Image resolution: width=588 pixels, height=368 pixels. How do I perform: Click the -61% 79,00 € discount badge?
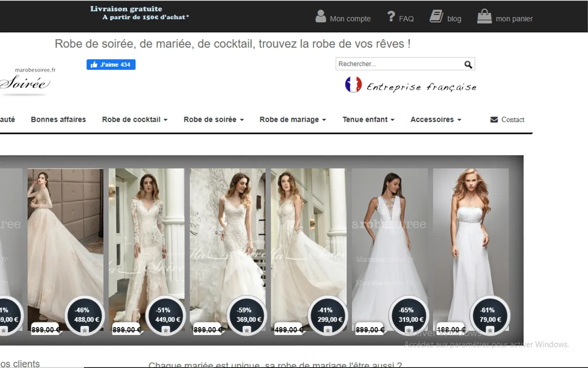490,315
